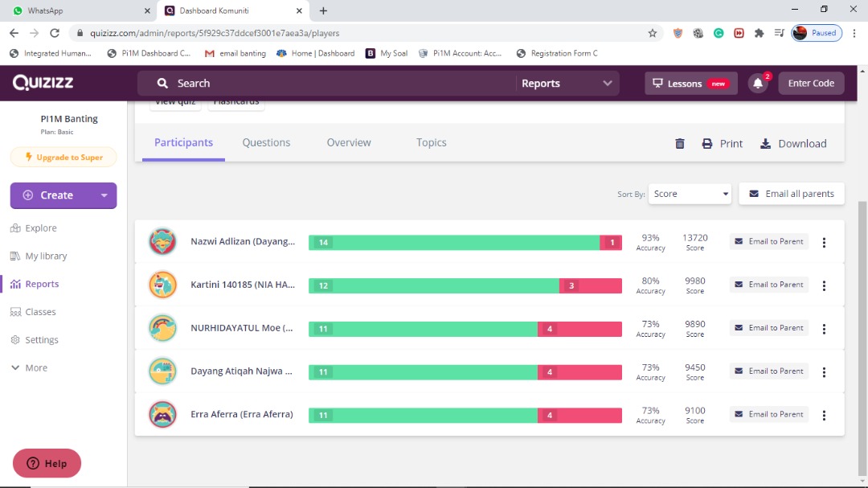Open three-dot menu for Nazwi Adlizan
This screenshot has width=868, height=488.
[x=824, y=242]
